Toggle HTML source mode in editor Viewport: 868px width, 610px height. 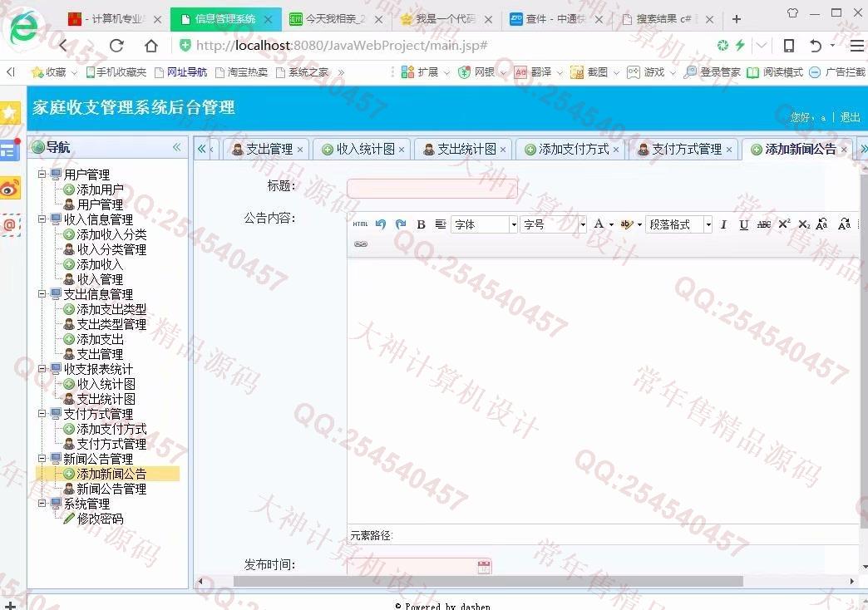(x=360, y=224)
